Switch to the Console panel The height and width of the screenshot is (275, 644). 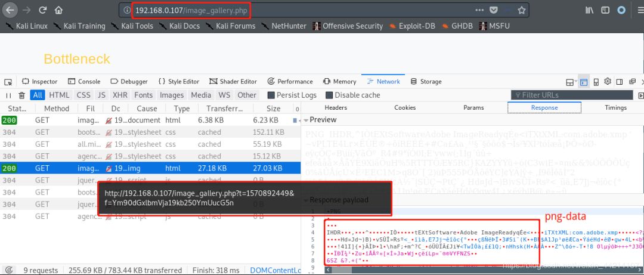coord(84,81)
